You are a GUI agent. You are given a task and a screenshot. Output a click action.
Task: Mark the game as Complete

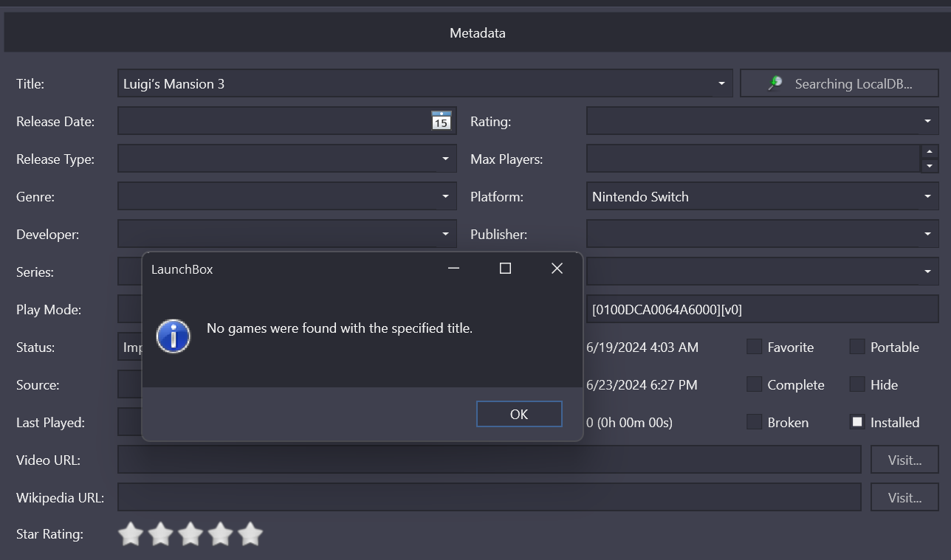[x=754, y=384]
